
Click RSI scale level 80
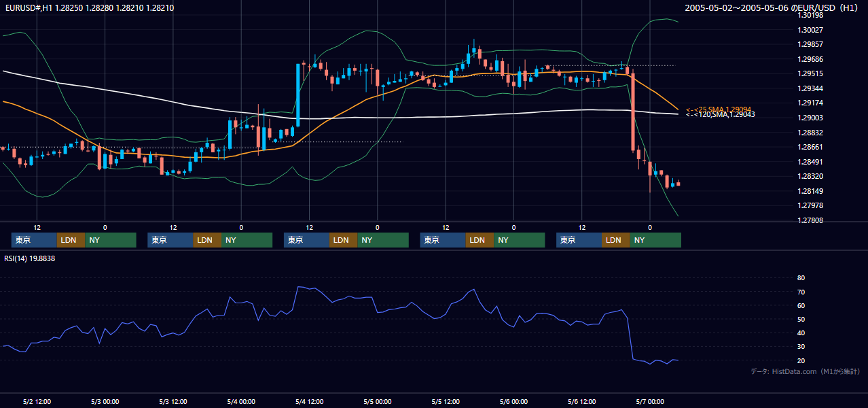click(x=801, y=278)
